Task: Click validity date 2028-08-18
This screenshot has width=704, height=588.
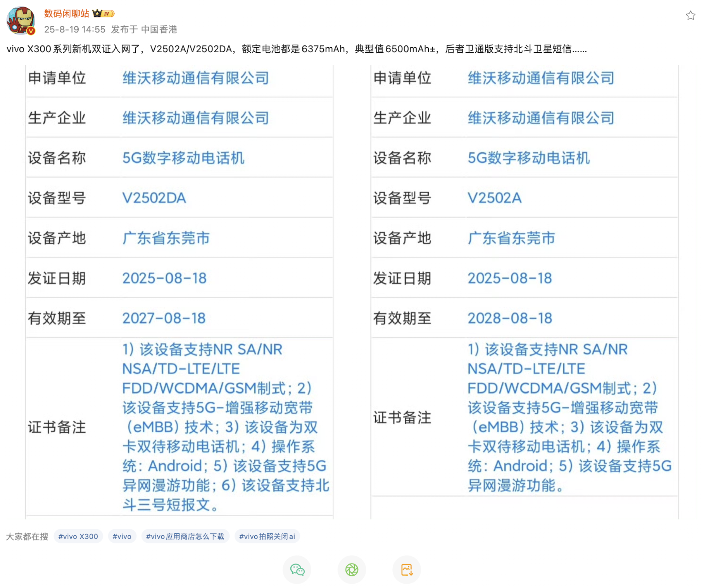Action: (510, 318)
